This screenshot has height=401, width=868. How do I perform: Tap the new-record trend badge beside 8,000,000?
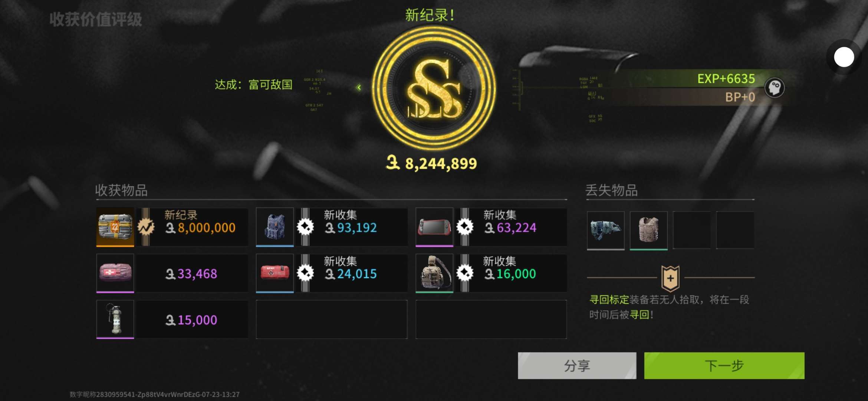146,227
